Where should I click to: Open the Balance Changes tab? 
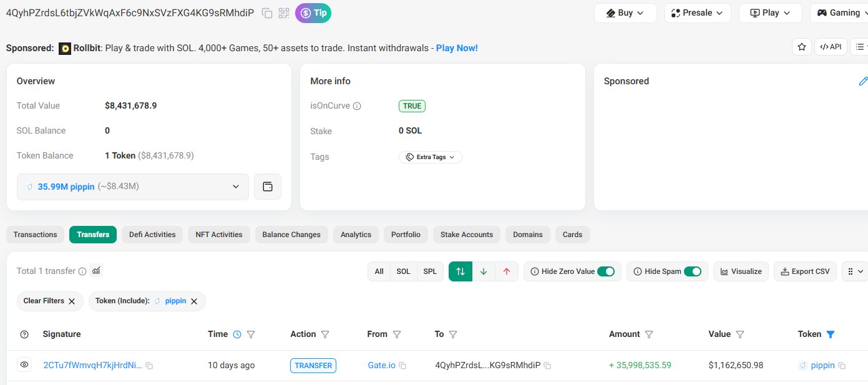[291, 235]
